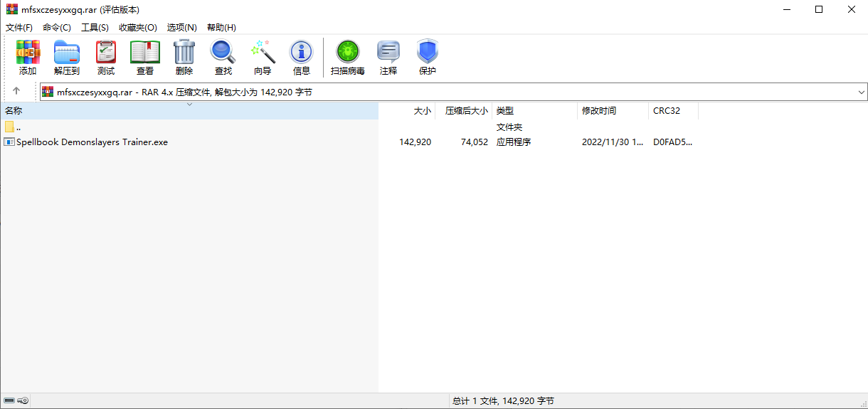Click the exe file icon in the list

pyautogui.click(x=9, y=142)
